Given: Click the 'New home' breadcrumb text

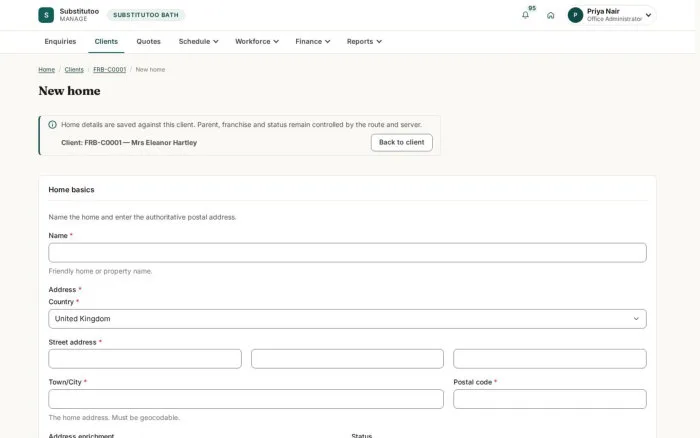Looking at the screenshot, I should pyautogui.click(x=150, y=70).
